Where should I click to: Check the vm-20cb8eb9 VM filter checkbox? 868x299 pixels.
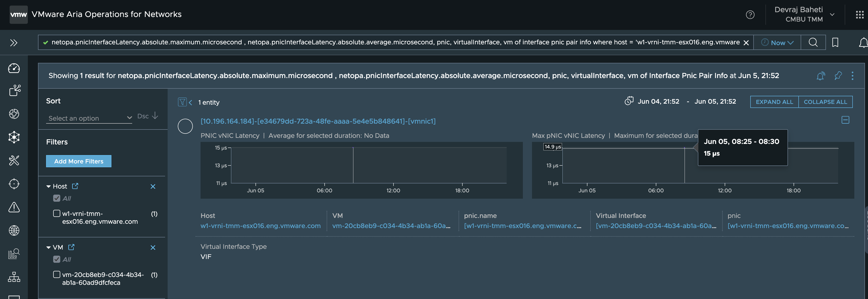tap(57, 274)
